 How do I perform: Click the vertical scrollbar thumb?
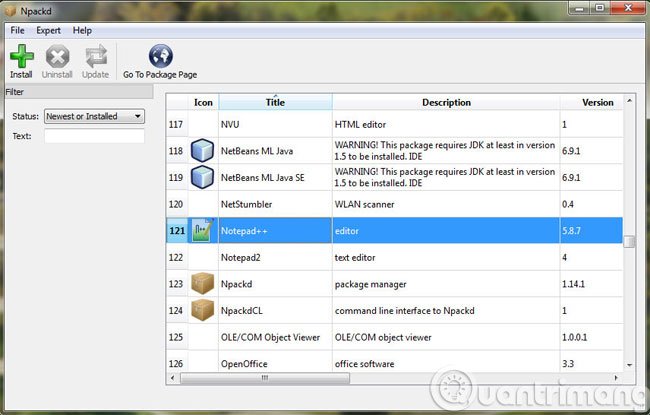pos(629,241)
